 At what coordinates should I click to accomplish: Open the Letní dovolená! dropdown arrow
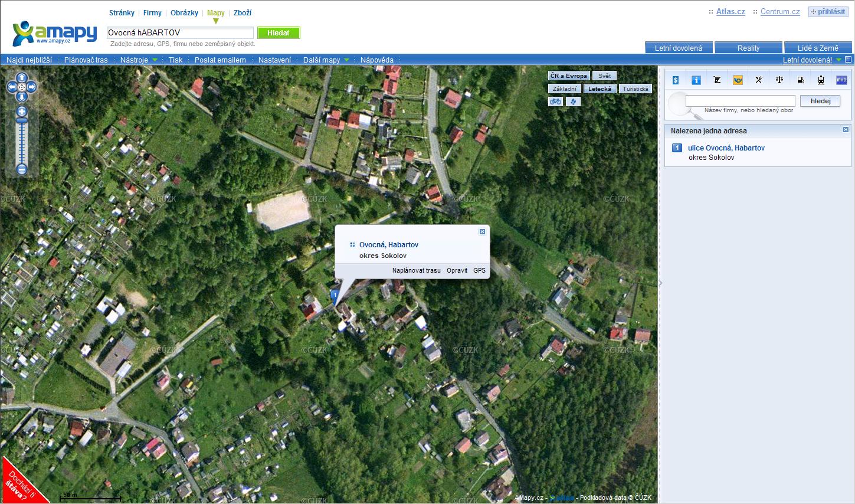click(x=839, y=60)
